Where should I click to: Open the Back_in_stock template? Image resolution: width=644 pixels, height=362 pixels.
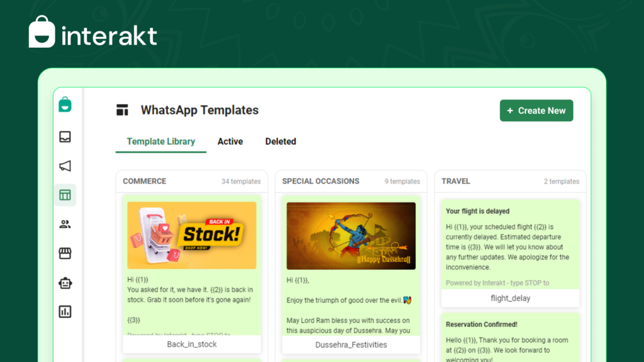(191, 344)
